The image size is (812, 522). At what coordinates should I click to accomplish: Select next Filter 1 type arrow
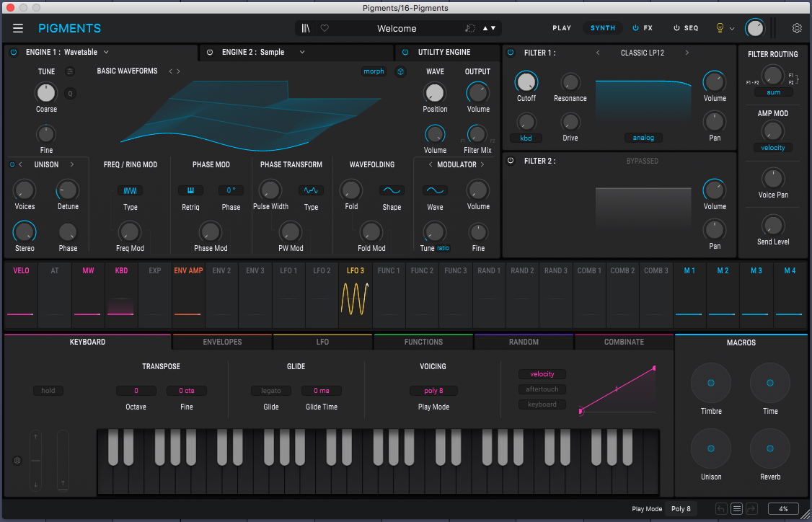point(687,53)
